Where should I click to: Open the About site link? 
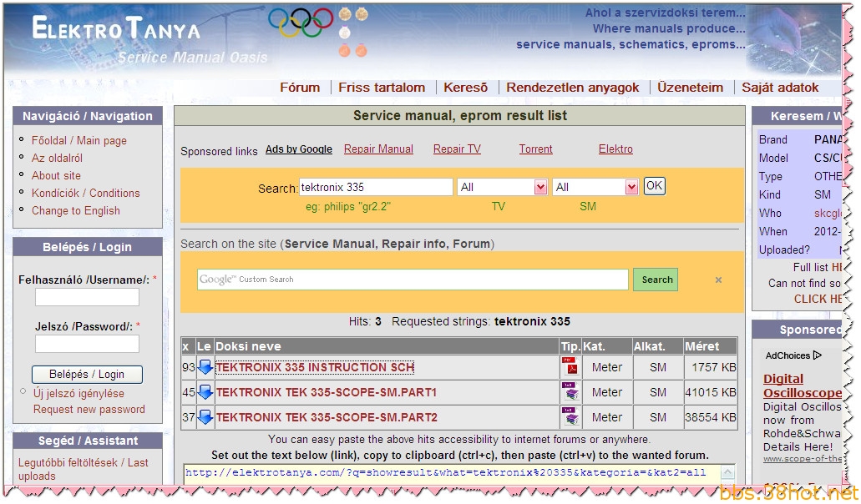(56, 175)
